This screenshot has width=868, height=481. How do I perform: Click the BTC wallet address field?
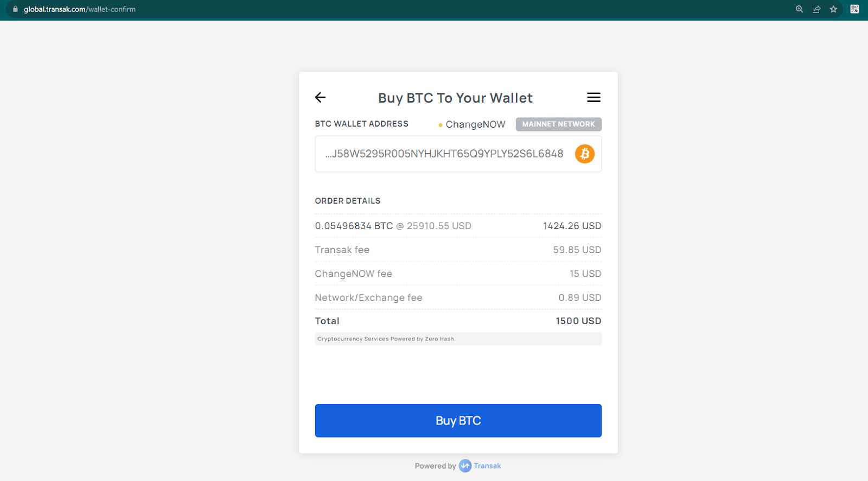click(x=458, y=154)
